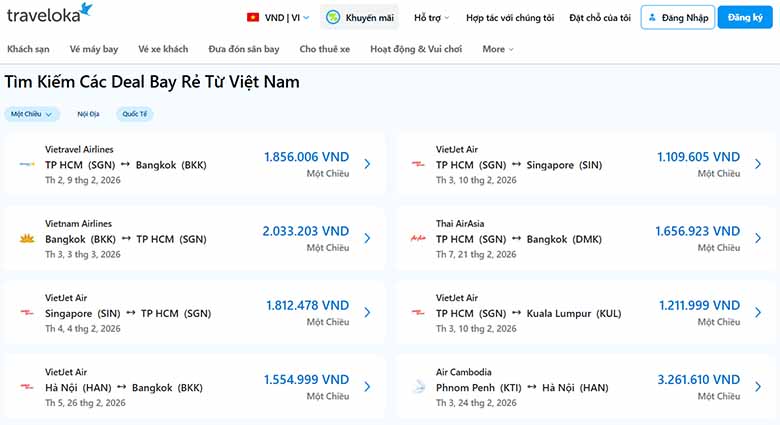Viewport: 780px width, 425px height.
Task: Open Hợp tác với chúng tôi link
Action: click(510, 18)
